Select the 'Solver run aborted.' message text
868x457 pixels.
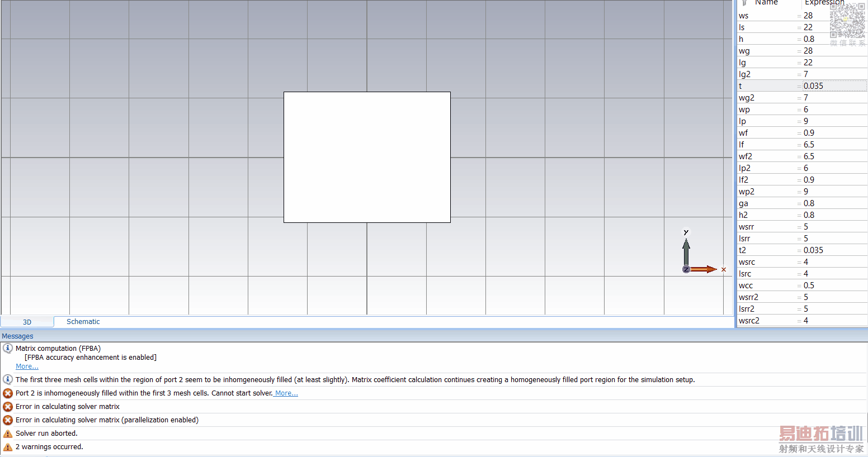[46, 434]
